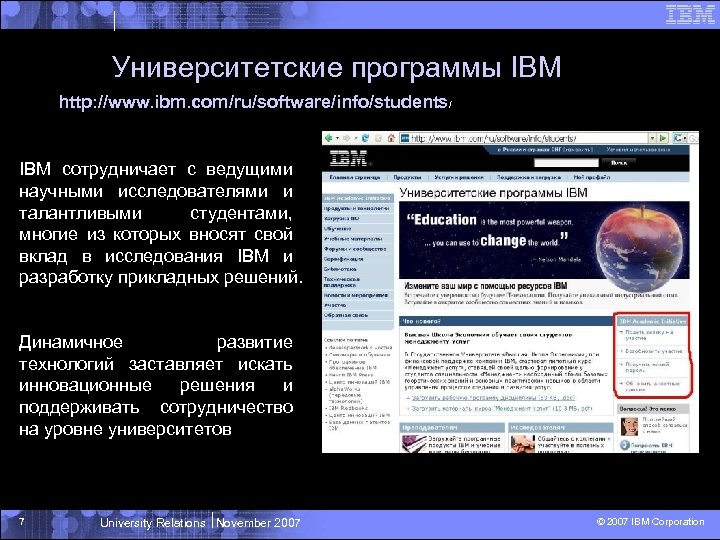Click the green Go arrow next to address bar

[663, 138]
